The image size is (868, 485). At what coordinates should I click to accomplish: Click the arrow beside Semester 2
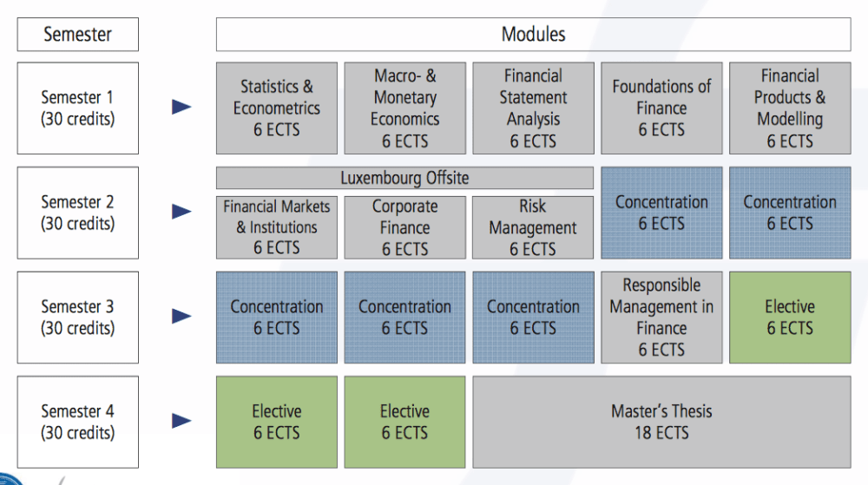point(181,212)
